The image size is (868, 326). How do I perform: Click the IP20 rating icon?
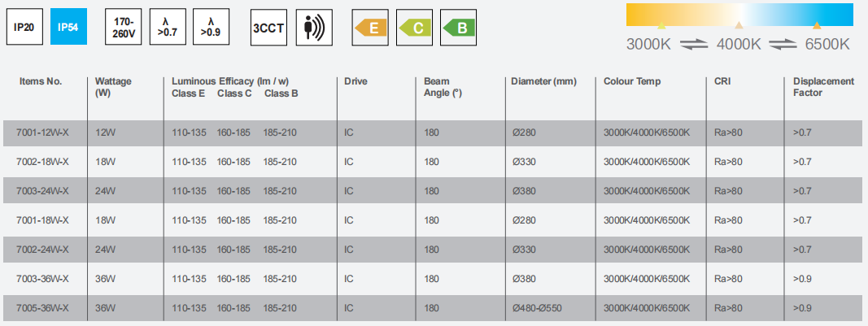24,27
